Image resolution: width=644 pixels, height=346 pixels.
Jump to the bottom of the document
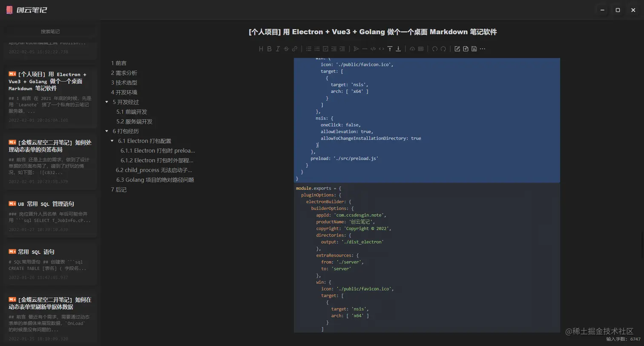click(398, 49)
